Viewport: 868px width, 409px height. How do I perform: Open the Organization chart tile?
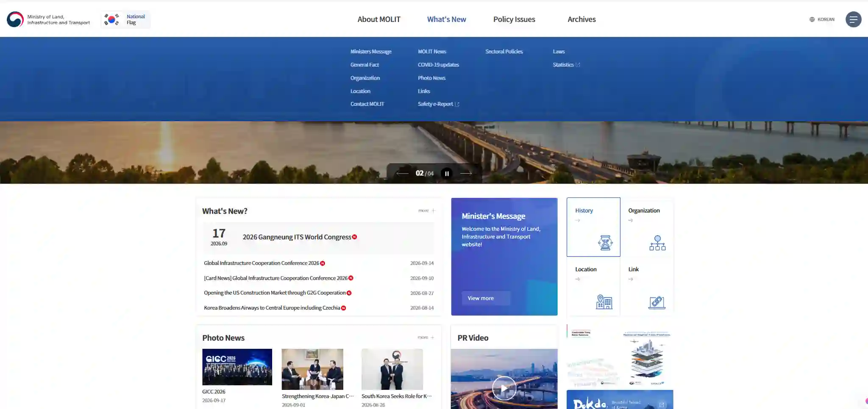[646, 227]
